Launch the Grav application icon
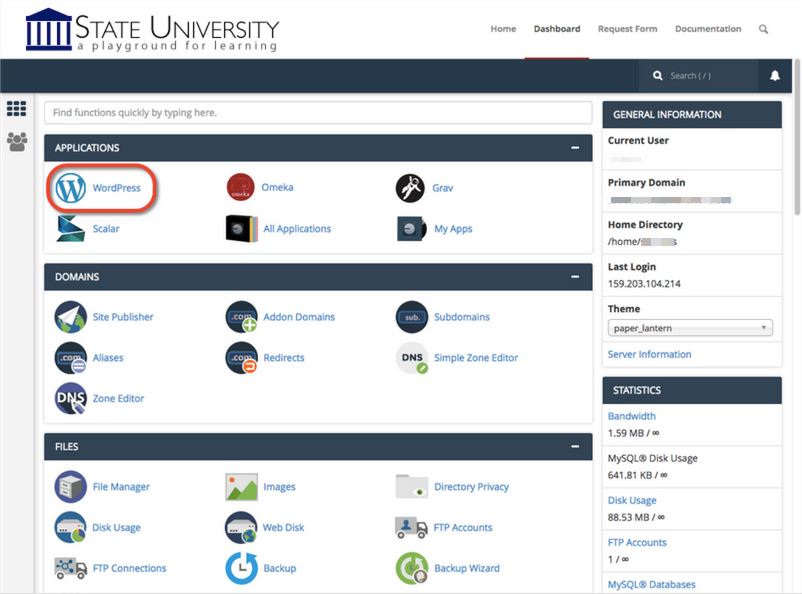Screen dimensions: 802x594 (x=410, y=188)
